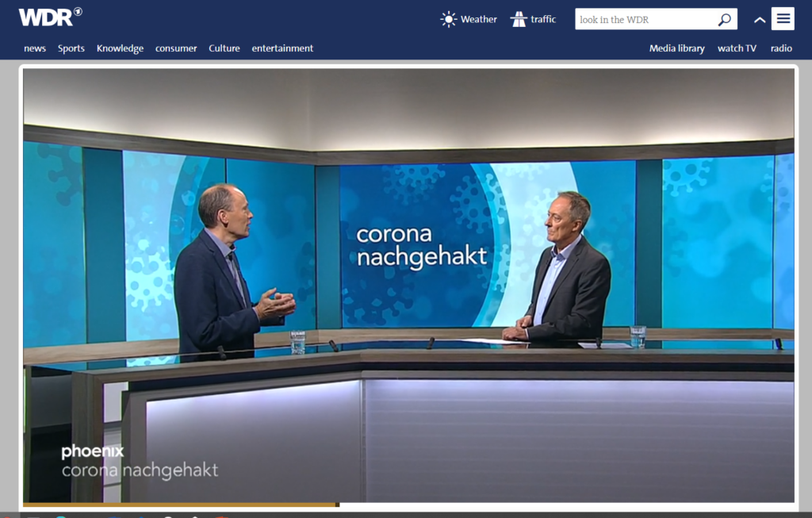Click the search magnifier icon
The width and height of the screenshot is (812, 518).
pos(725,20)
